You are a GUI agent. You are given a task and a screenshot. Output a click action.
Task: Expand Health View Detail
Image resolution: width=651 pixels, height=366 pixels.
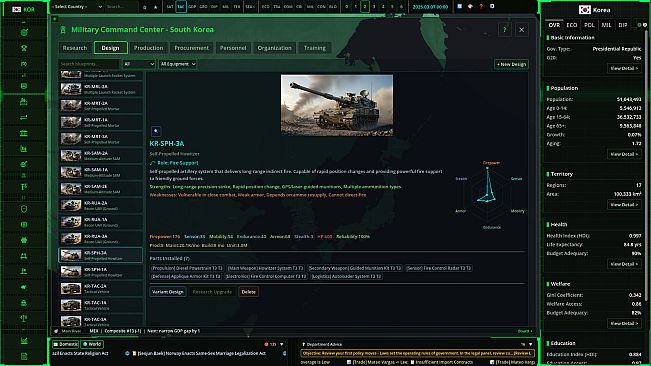(624, 264)
